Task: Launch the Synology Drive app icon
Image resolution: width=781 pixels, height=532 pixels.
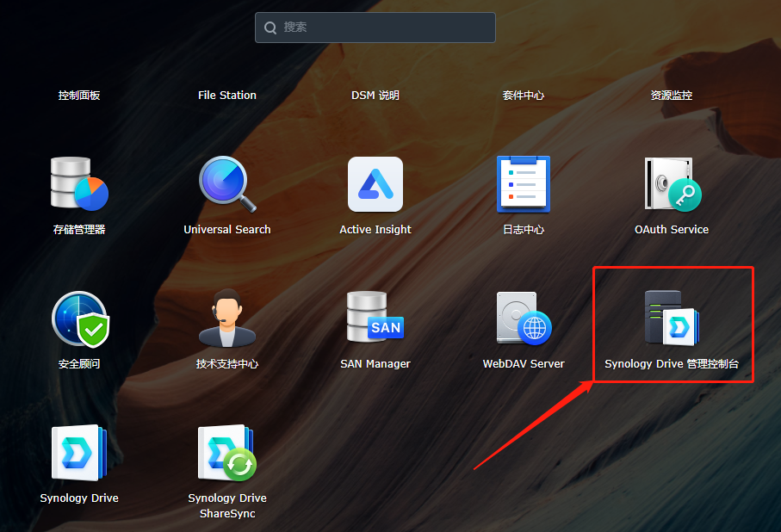Action: tap(80, 452)
